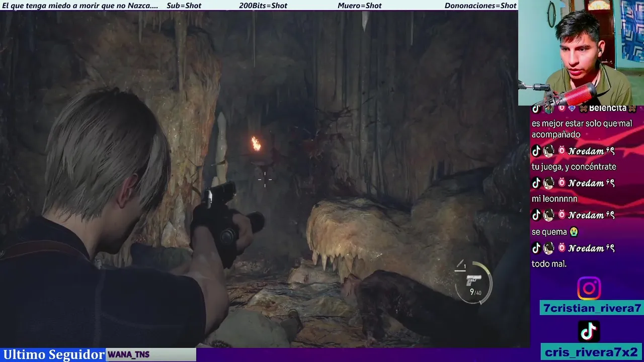Screen dimensions: 644x362
Task: Click chat message 'todo mal.'
Action: pyautogui.click(x=549, y=264)
